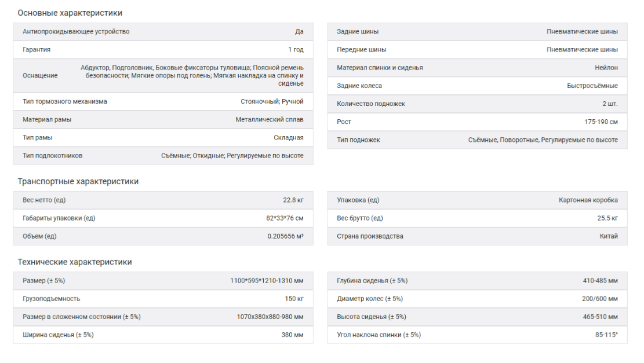Image resolution: width=644 pixels, height=363 pixels.
Task: Click the backrest angle value '85-115°'
Action: point(606,335)
